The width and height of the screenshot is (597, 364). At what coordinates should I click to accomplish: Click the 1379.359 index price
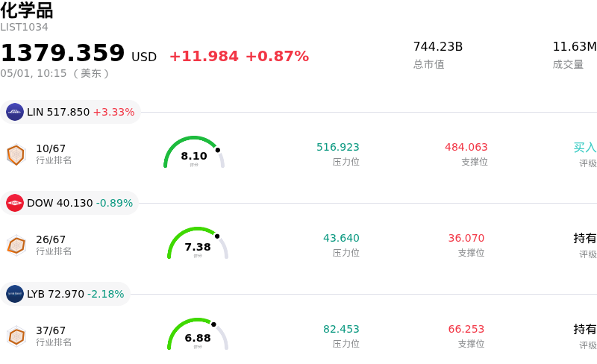(63, 52)
